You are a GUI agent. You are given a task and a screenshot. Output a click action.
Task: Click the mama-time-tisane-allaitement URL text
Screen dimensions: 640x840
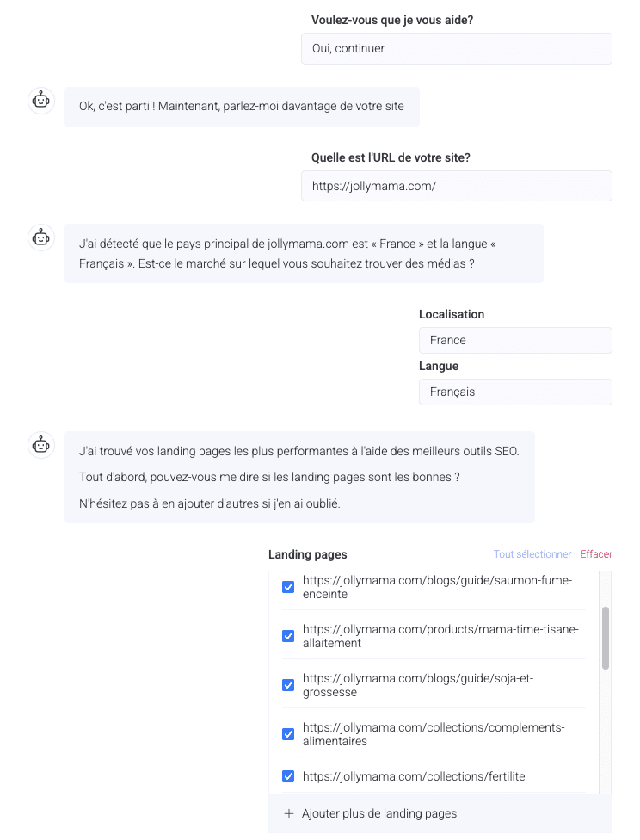[440, 636]
